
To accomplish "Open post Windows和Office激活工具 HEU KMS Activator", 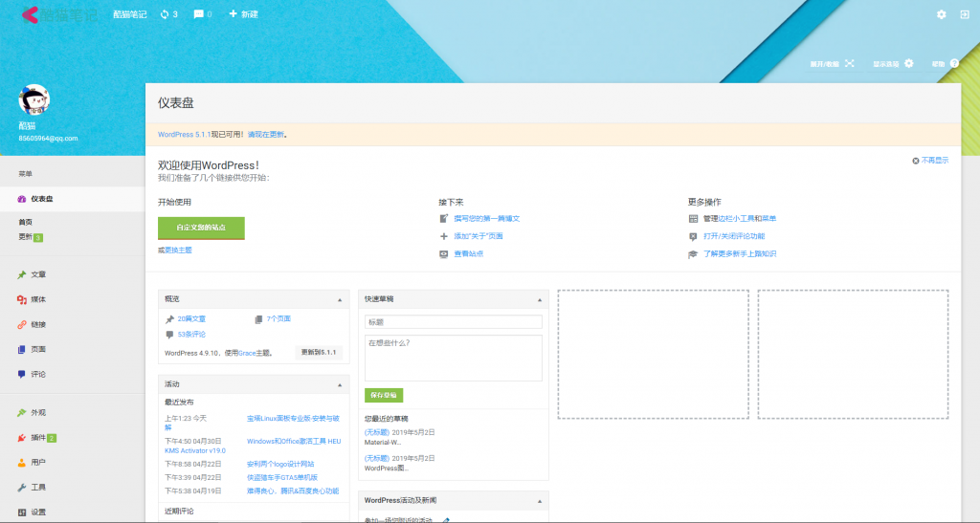I will pos(294,441).
